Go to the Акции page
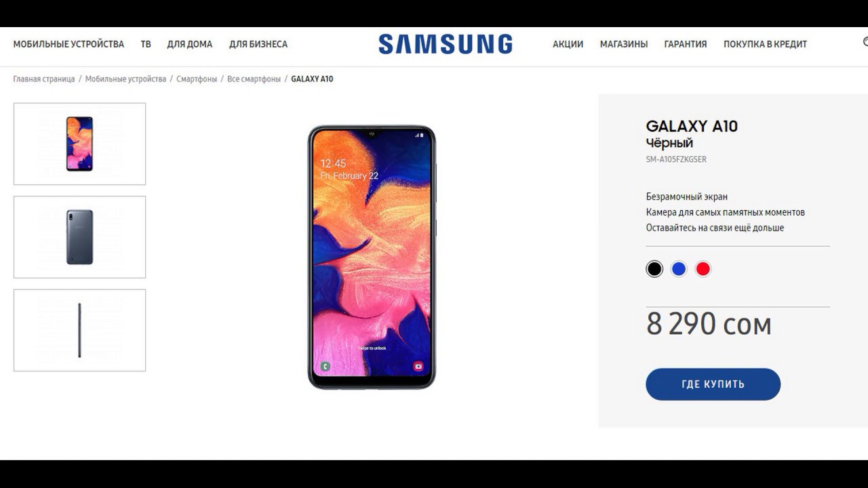868x488 pixels. (x=568, y=44)
